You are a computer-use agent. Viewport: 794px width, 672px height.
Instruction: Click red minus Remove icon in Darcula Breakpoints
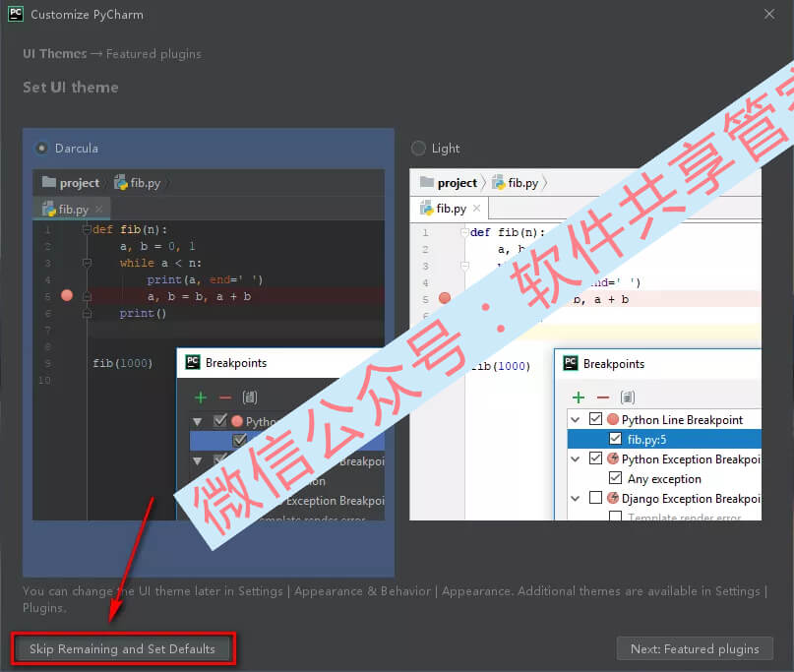coord(225,397)
